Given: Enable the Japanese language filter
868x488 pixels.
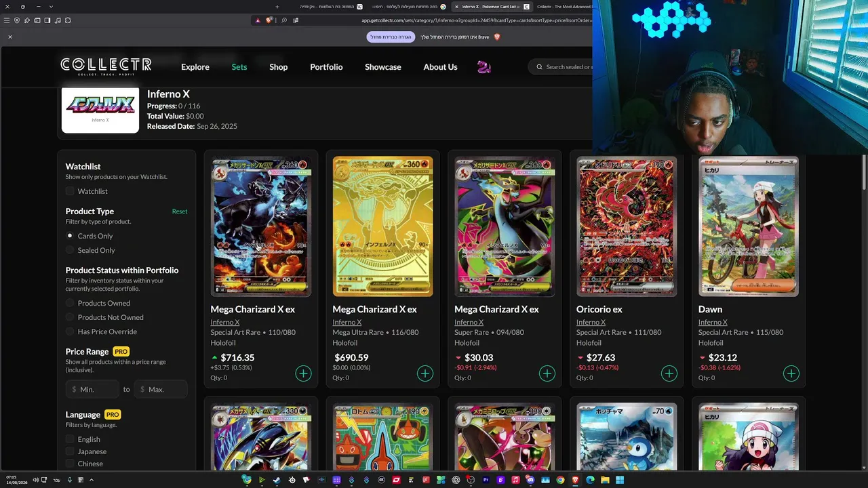Looking at the screenshot, I should 70,451.
